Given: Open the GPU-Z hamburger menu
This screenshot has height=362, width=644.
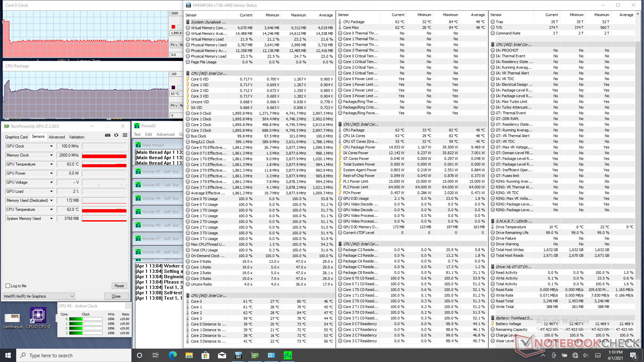Looking at the screenshot, I should coord(125,135).
